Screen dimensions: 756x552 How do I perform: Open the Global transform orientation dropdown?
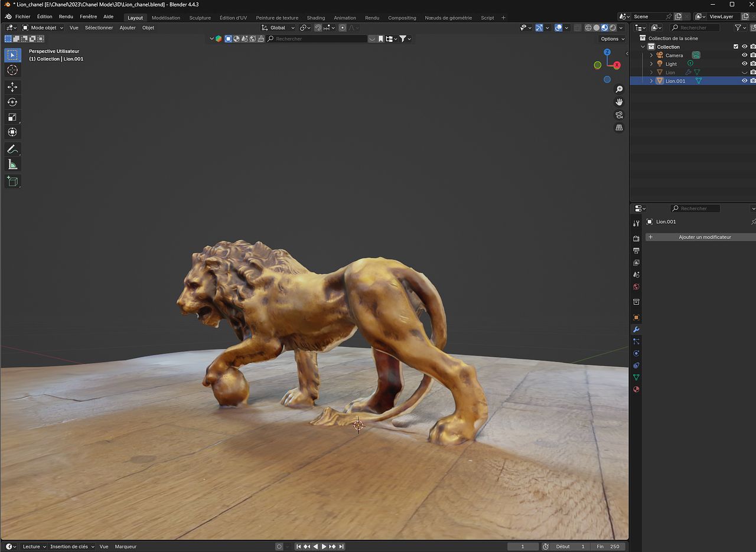click(278, 28)
